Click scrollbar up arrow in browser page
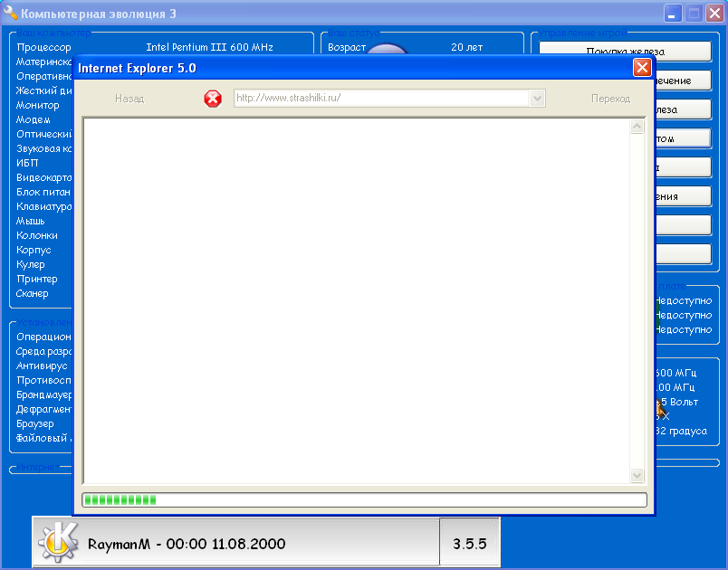 637,126
